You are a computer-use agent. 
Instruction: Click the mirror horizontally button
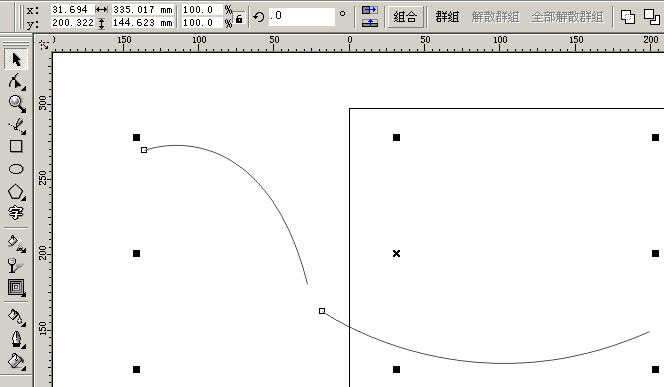(370, 10)
